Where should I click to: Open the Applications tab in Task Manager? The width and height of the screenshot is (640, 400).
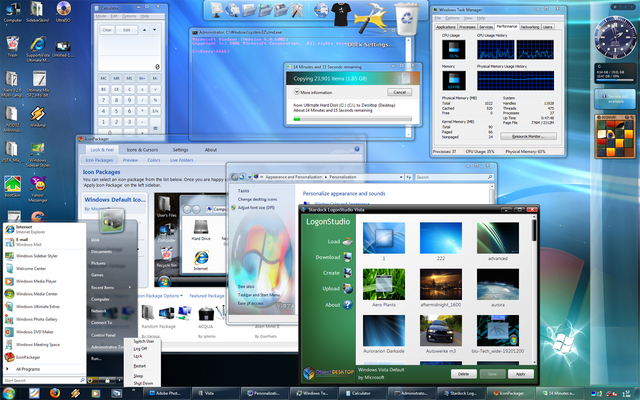pos(446,27)
